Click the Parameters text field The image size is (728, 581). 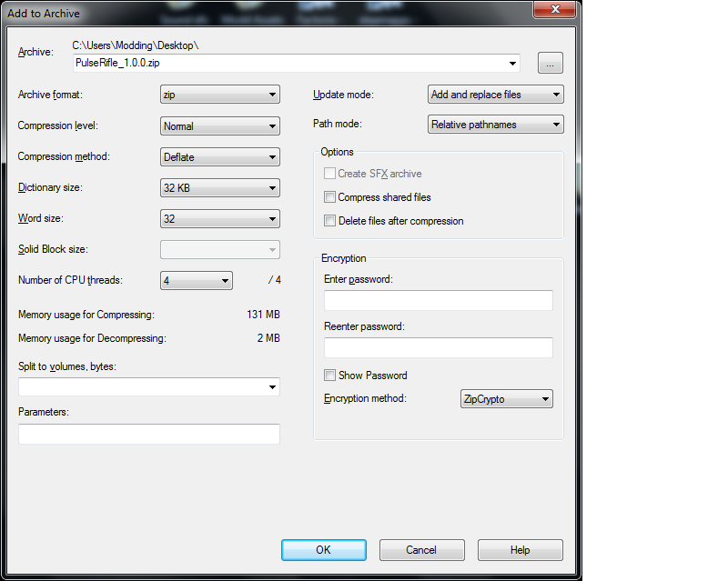148,435
